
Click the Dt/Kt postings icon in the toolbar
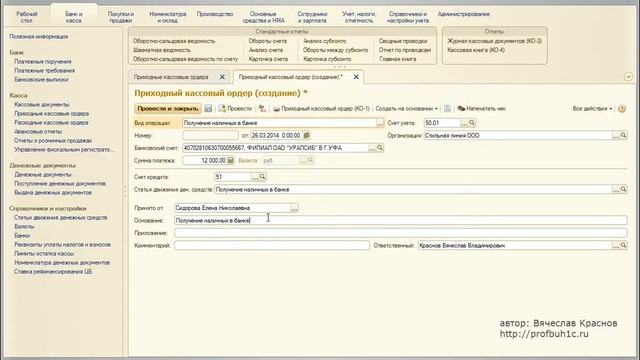(262, 109)
